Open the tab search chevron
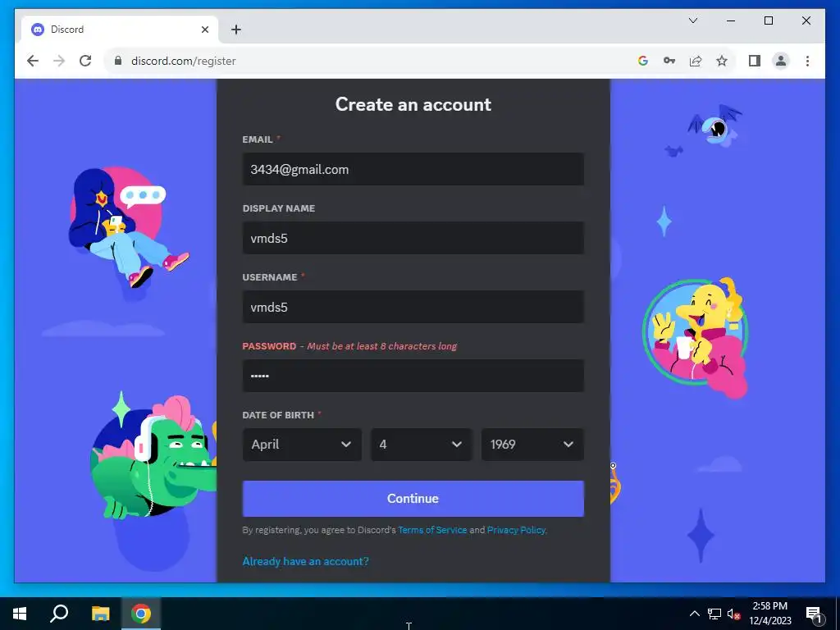 click(692, 21)
